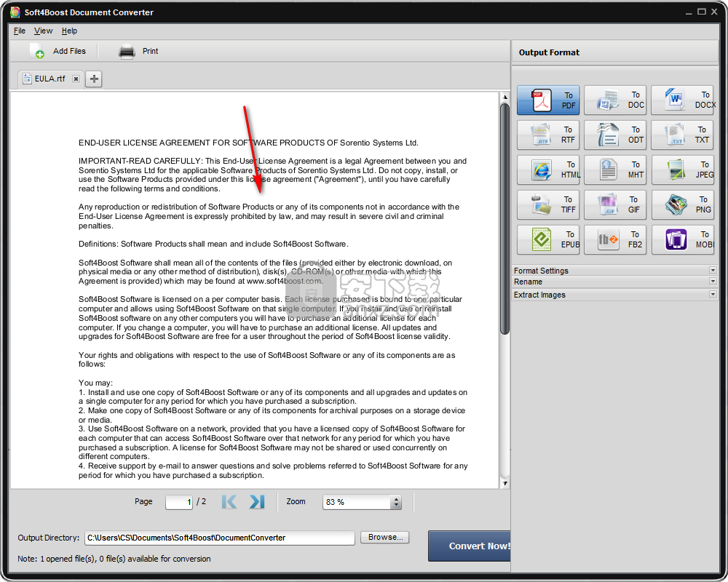Click the document vertical scrollbar thumb
The width and height of the screenshot is (728, 582).
(505, 218)
